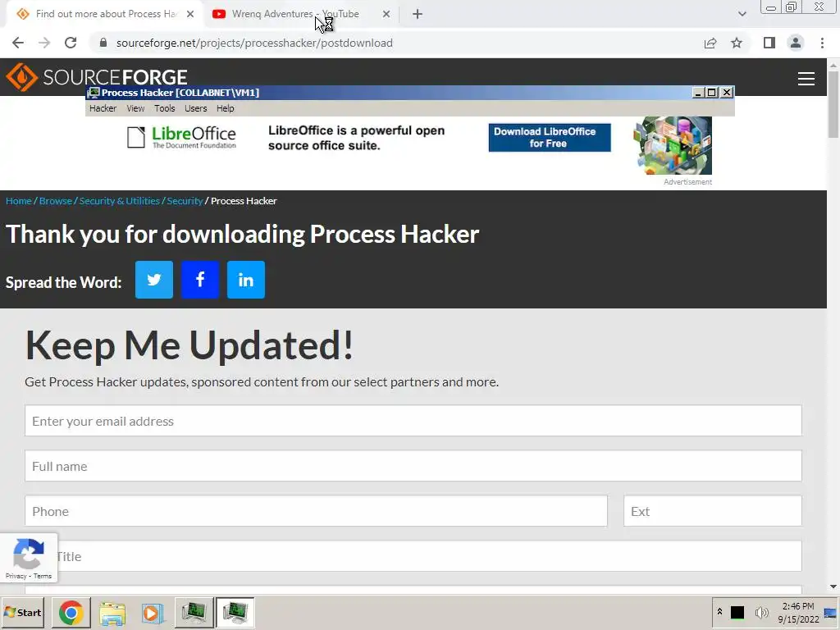840x630 pixels.
Task: Open Chrome from the taskbar
Action: pyautogui.click(x=71, y=612)
